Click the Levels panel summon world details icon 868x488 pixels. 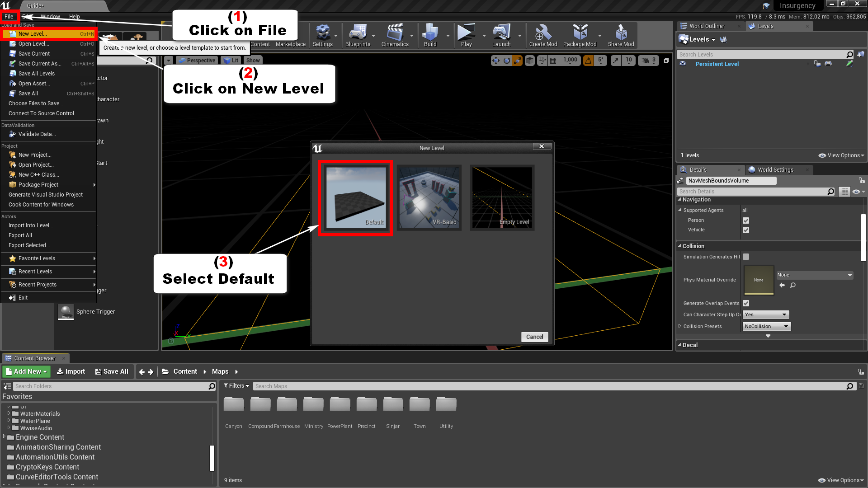pos(723,39)
